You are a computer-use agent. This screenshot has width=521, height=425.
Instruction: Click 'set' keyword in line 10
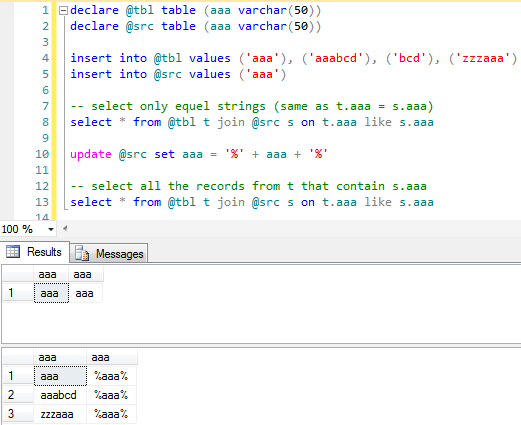[x=164, y=154]
